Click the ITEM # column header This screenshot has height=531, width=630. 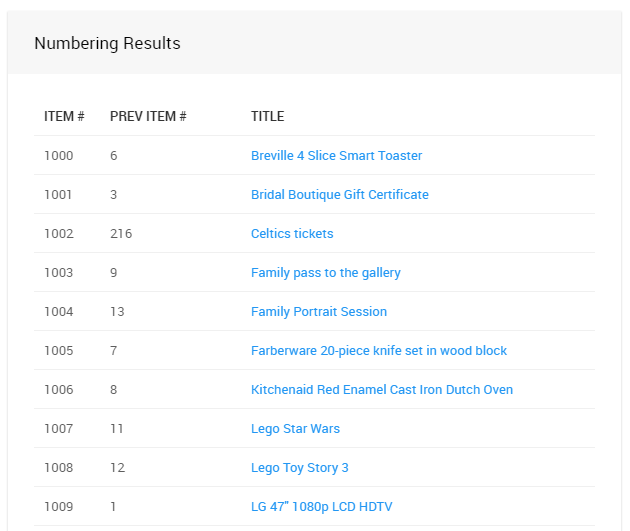click(64, 117)
